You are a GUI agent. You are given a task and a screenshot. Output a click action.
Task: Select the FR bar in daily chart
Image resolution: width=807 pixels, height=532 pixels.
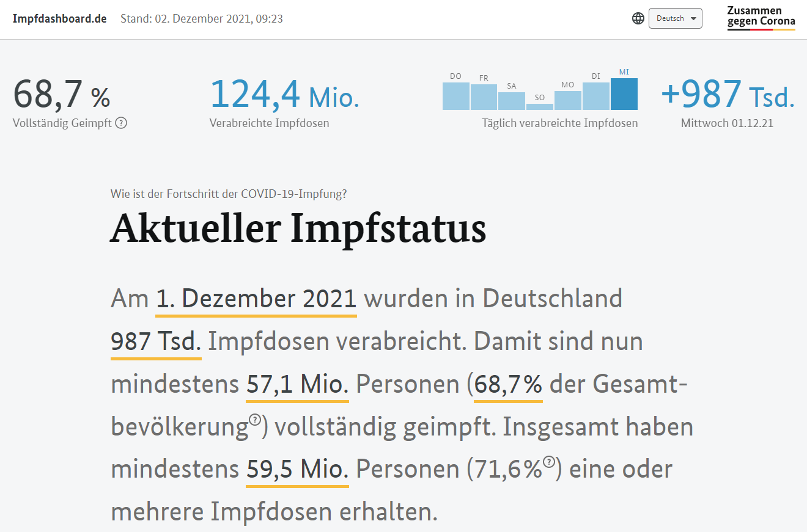(x=484, y=97)
